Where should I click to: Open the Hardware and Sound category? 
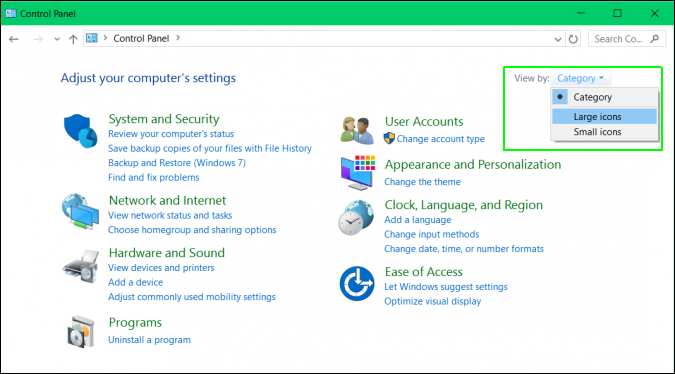tap(167, 253)
